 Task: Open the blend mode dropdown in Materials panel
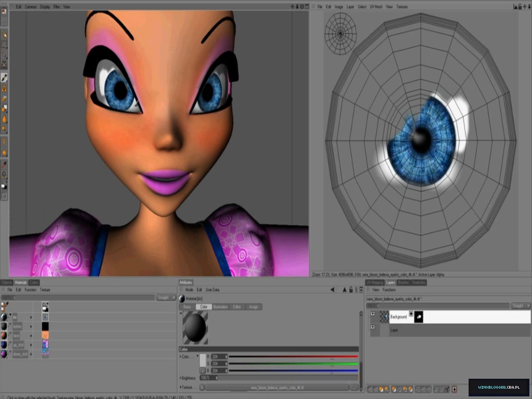166,298
